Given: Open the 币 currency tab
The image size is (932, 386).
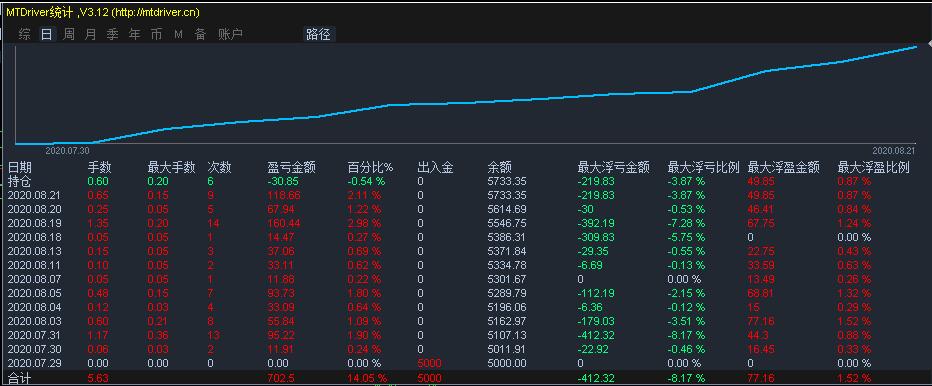Looking at the screenshot, I should [156, 34].
